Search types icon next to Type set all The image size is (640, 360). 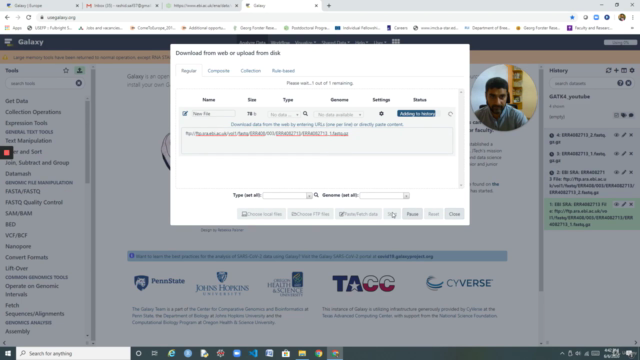pyautogui.click(x=316, y=195)
